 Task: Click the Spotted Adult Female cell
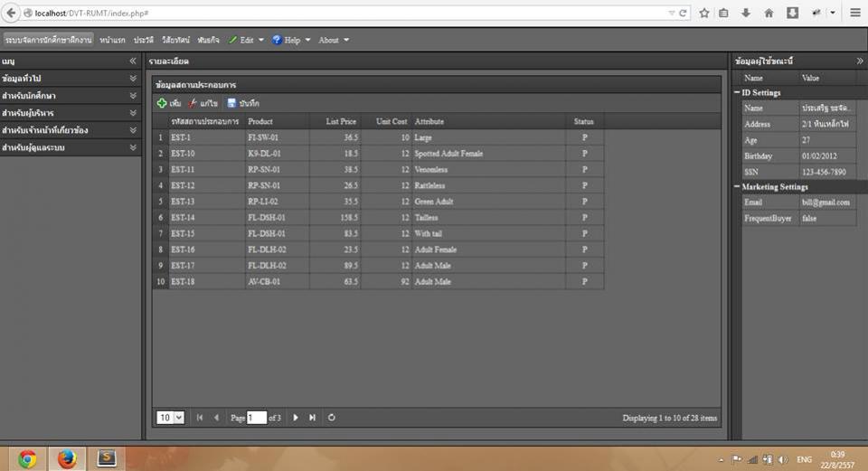tap(489, 154)
